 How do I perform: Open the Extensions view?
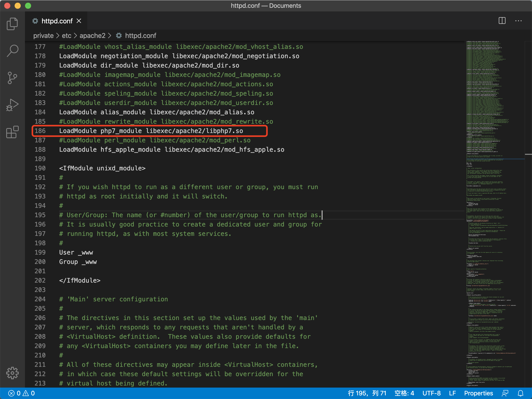click(12, 132)
